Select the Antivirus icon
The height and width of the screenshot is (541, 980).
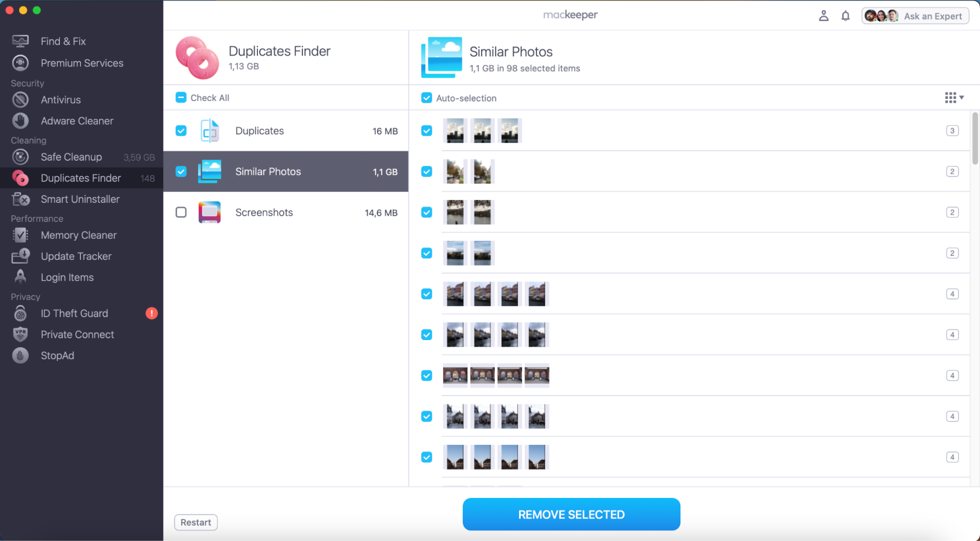20,99
